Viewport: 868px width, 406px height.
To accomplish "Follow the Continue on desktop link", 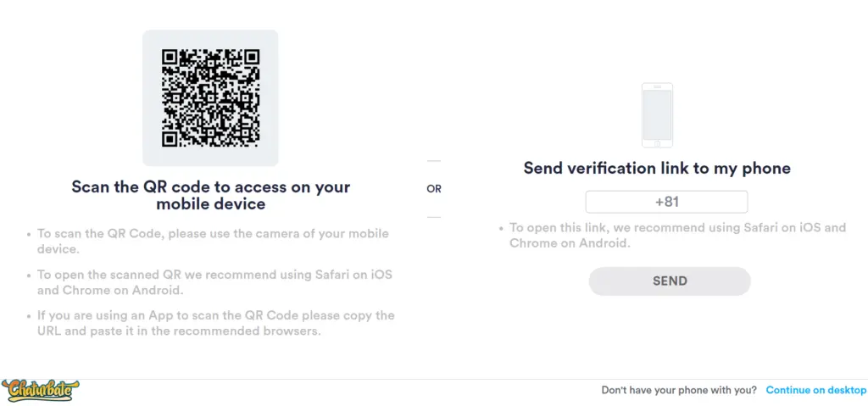I will (x=816, y=390).
